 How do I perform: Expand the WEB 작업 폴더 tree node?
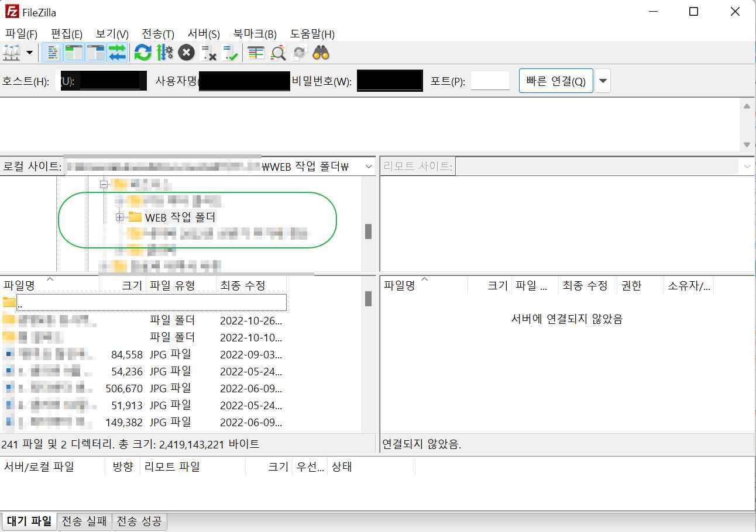pos(119,217)
